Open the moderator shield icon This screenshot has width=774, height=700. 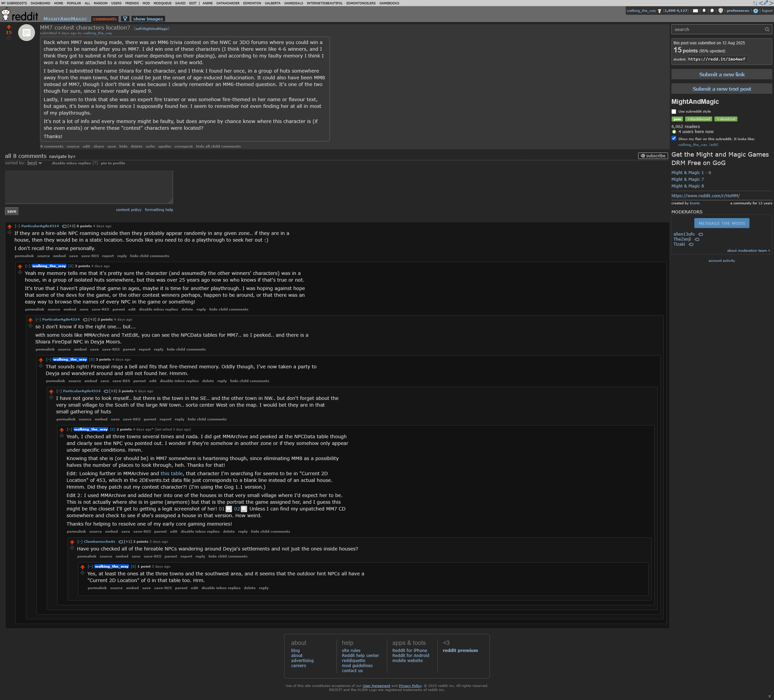point(720,11)
